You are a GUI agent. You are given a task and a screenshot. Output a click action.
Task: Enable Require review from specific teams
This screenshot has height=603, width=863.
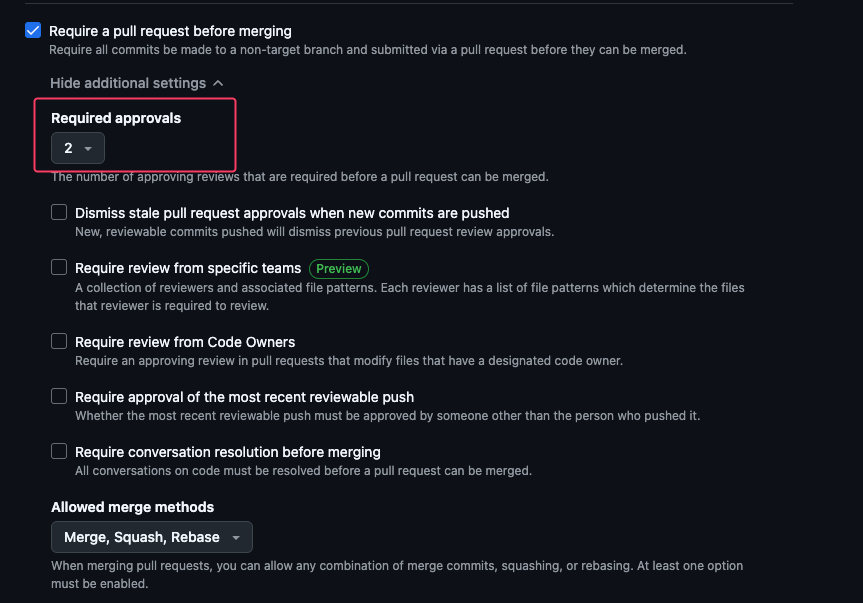coord(58,266)
